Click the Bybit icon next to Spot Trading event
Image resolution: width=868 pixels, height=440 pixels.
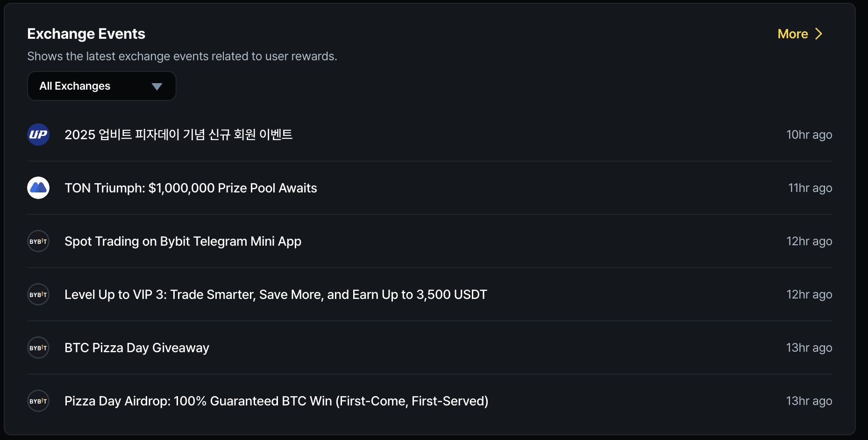click(38, 241)
